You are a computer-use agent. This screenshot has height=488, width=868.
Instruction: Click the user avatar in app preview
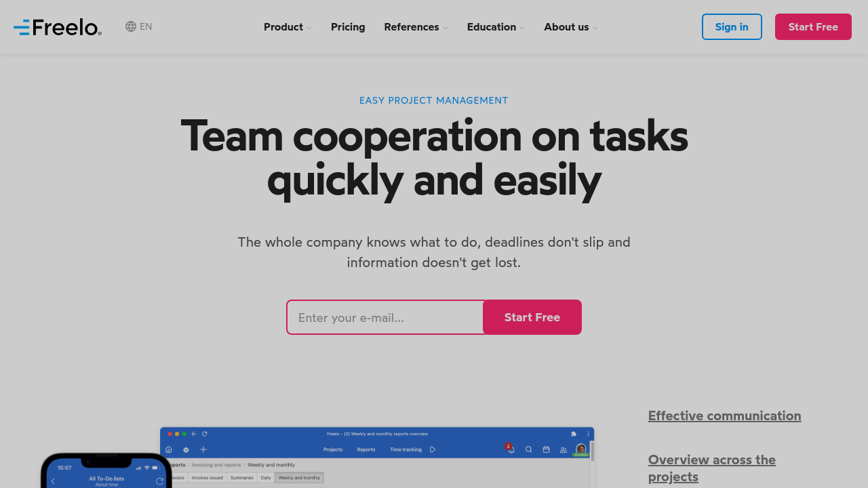click(x=580, y=449)
